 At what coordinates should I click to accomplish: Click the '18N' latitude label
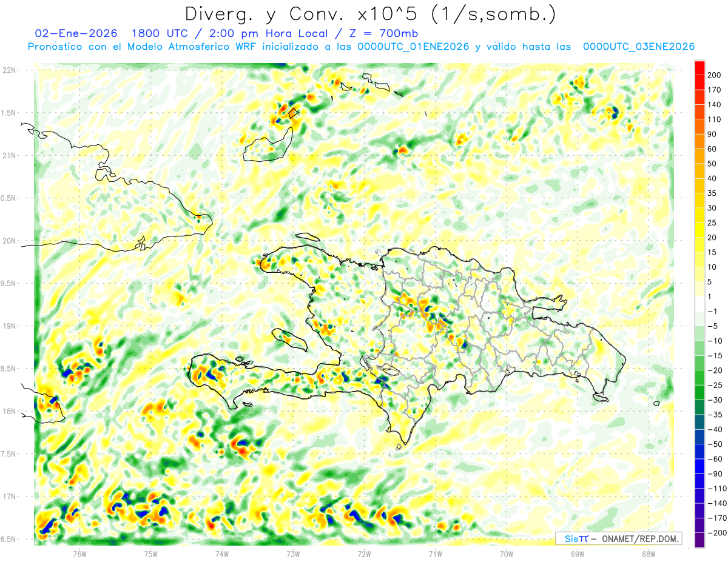pos(8,411)
